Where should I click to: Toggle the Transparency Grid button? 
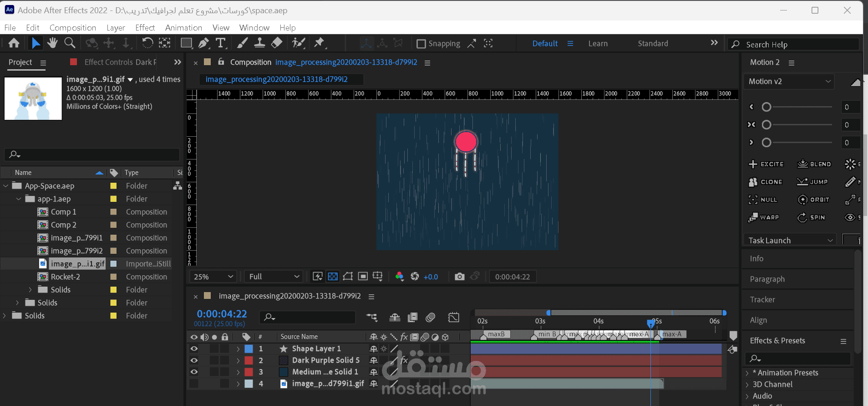pos(333,277)
